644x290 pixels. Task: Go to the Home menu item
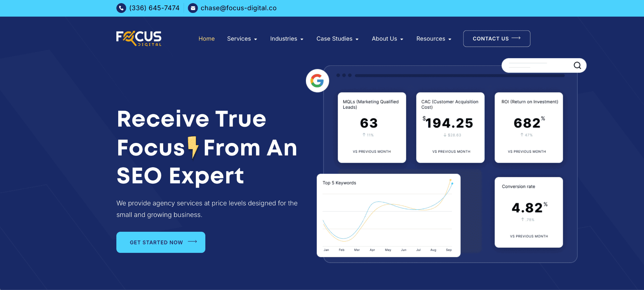pos(207,39)
